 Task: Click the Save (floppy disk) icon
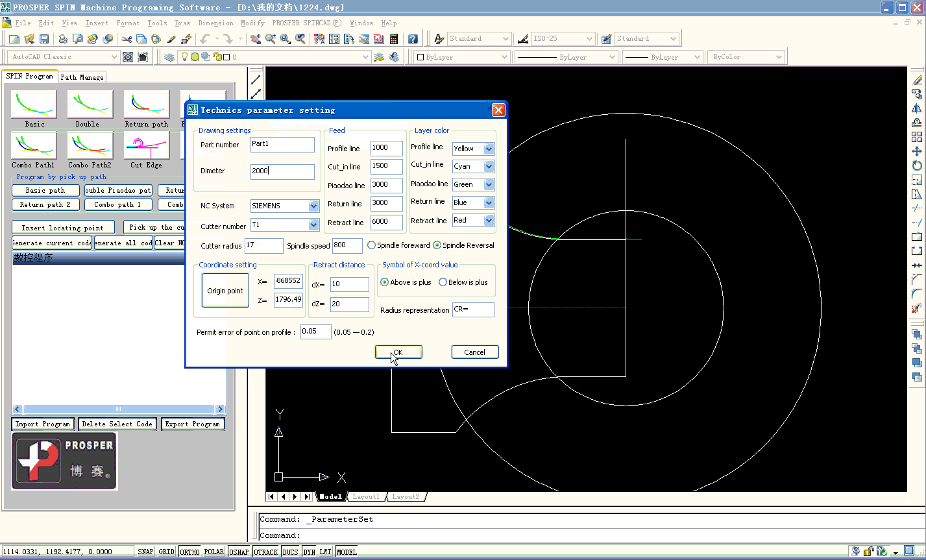pyautogui.click(x=44, y=39)
